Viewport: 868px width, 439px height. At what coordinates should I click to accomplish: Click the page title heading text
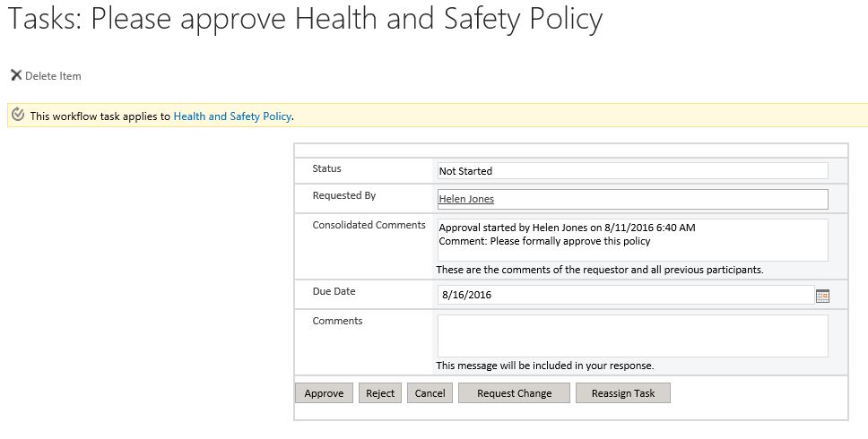305,21
